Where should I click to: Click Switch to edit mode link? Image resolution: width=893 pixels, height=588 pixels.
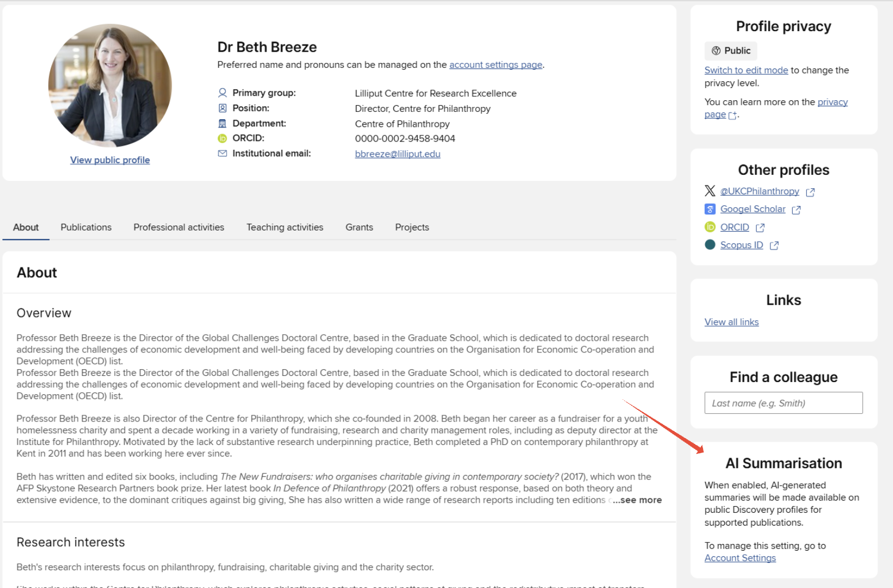(746, 70)
